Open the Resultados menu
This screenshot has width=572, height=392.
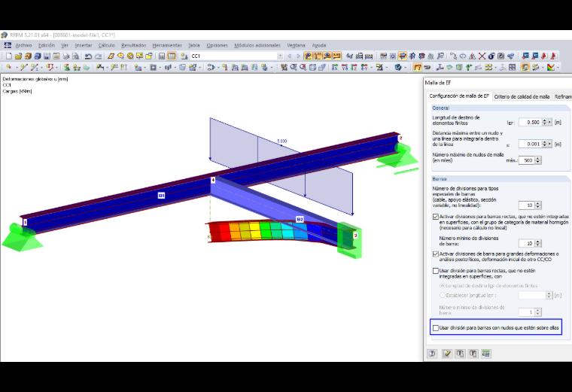tap(133, 45)
